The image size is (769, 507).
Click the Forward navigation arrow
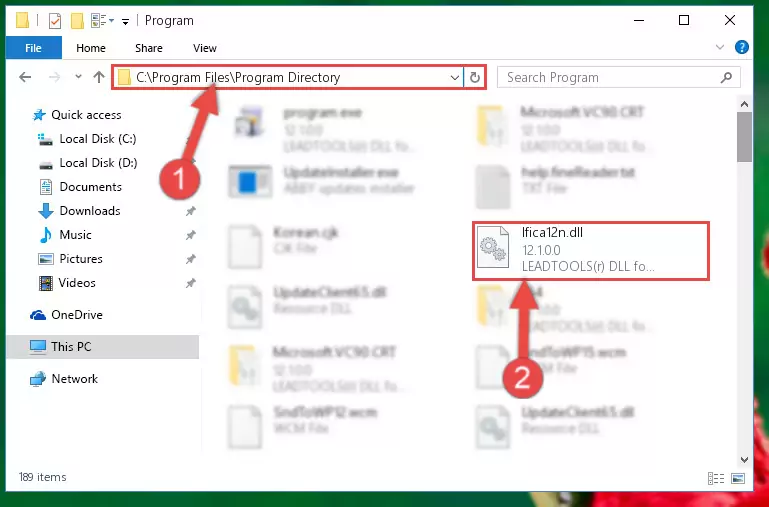(x=54, y=77)
